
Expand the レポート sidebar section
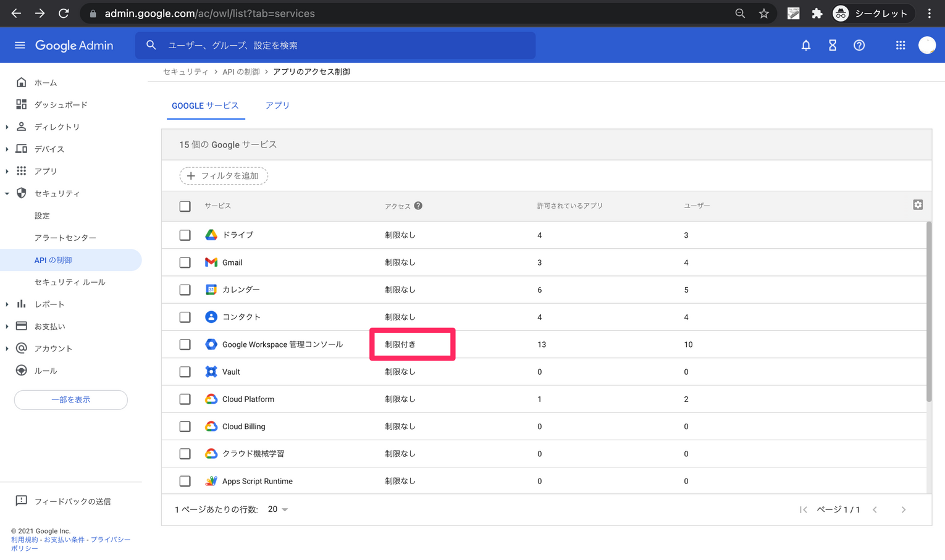7,304
